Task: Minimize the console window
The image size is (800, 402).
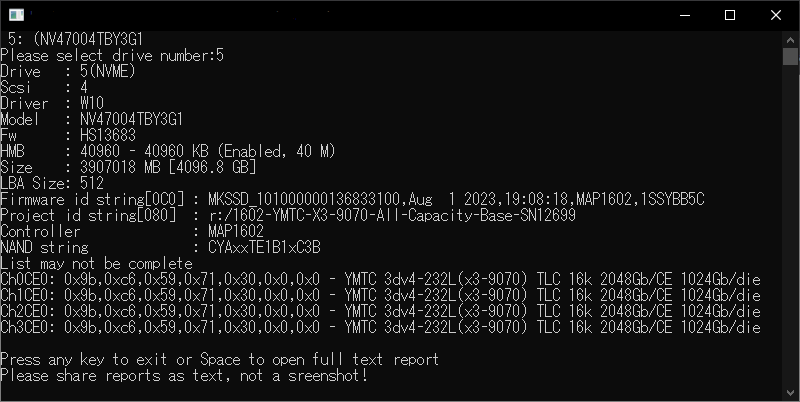Action: pyautogui.click(x=685, y=15)
